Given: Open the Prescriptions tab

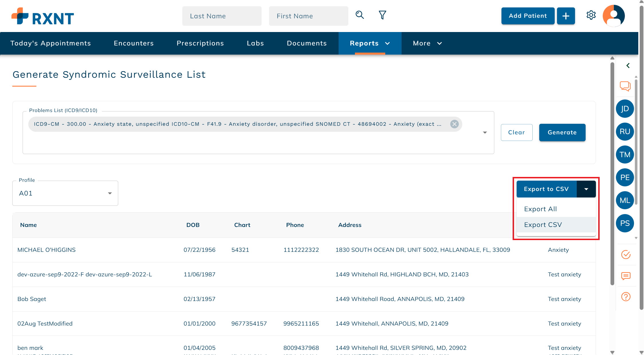Looking at the screenshot, I should [200, 43].
